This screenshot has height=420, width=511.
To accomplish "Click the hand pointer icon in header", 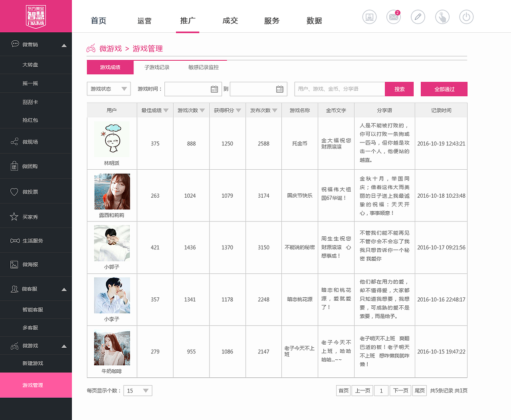I will tap(442, 17).
